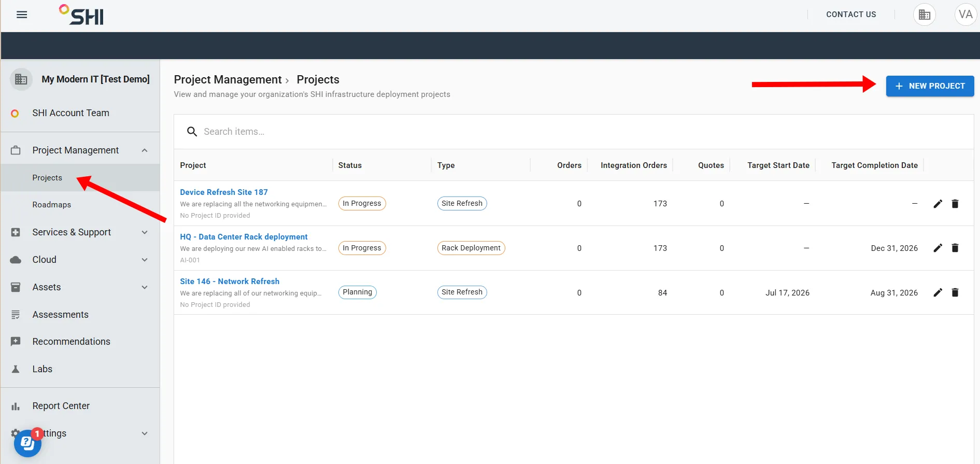This screenshot has height=464, width=980.
Task: Open the help chat widget icon
Action: (x=27, y=443)
